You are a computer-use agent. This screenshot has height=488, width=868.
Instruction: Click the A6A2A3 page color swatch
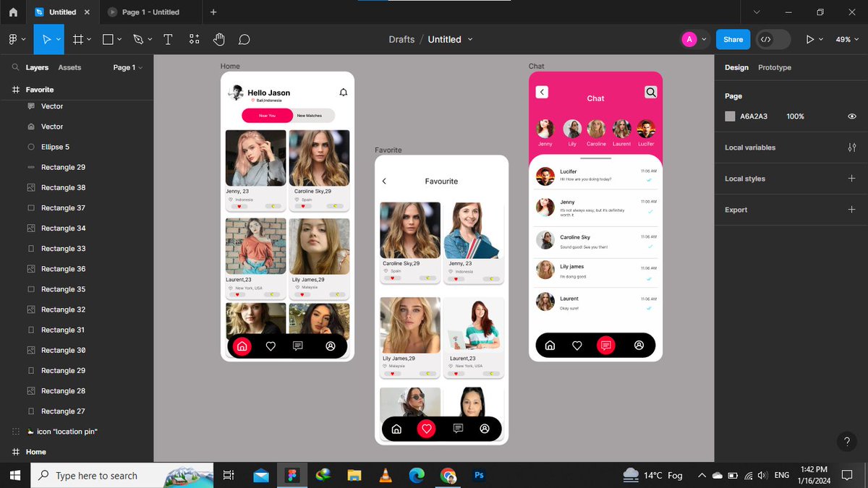coord(730,116)
